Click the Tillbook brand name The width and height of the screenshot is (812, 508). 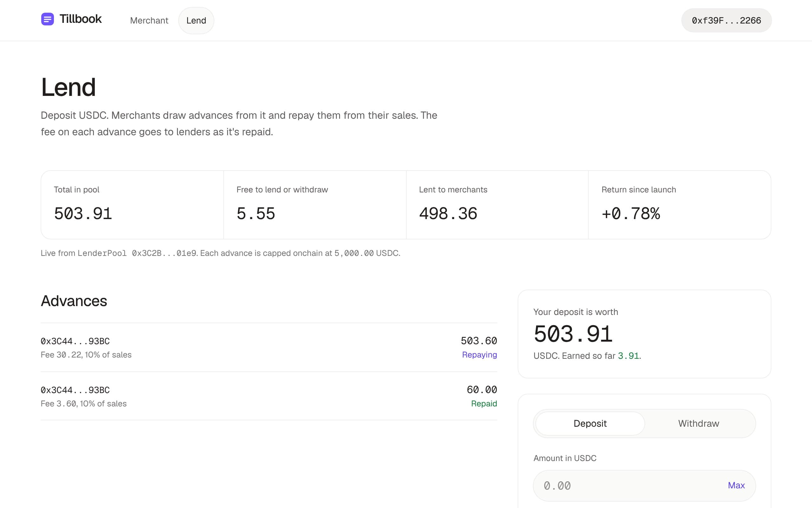click(81, 19)
